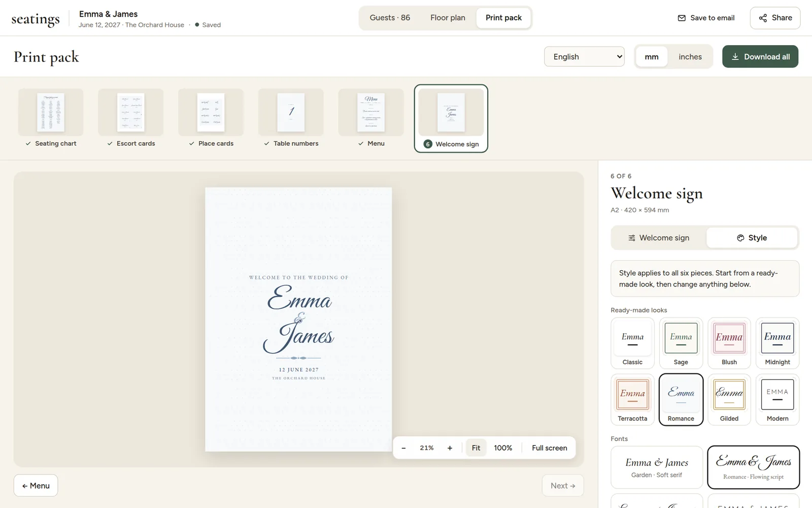Open the Table numbers thumbnail
Viewport: 812px width, 508px height.
[x=291, y=118]
